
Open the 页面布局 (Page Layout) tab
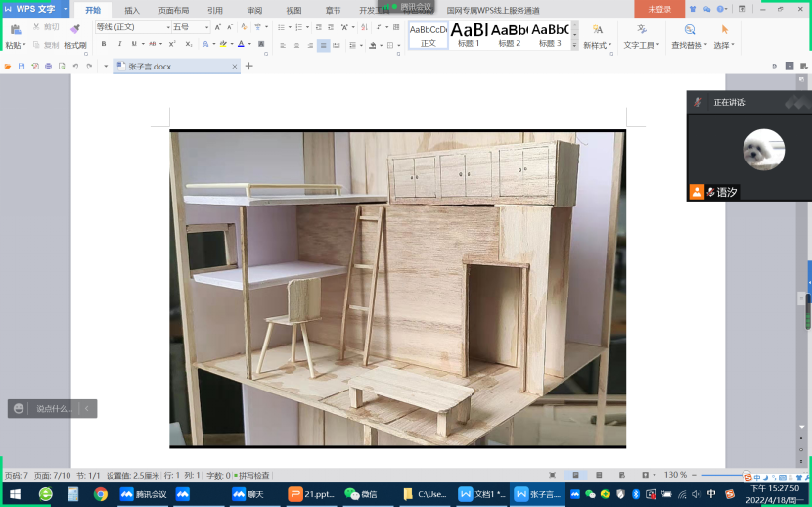point(173,10)
